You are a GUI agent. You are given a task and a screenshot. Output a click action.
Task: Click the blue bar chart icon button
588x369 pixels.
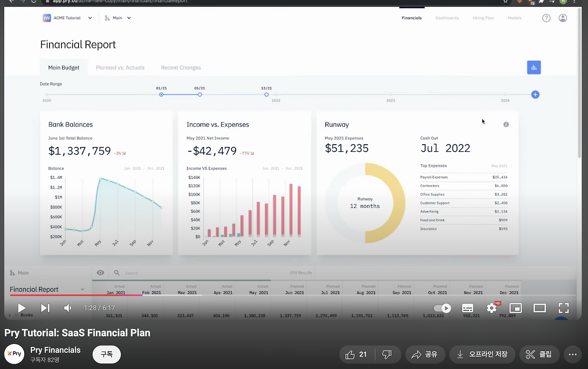(534, 68)
